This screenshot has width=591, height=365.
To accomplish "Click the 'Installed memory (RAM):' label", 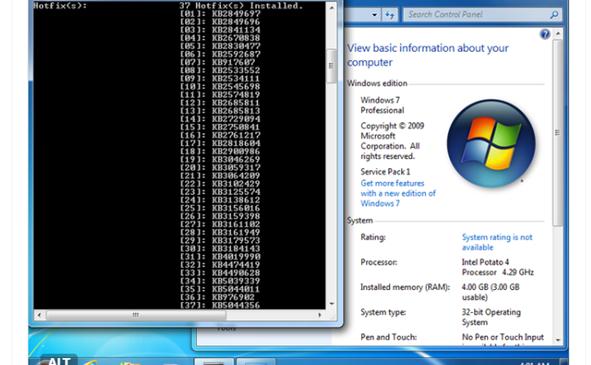I will click(x=405, y=287).
